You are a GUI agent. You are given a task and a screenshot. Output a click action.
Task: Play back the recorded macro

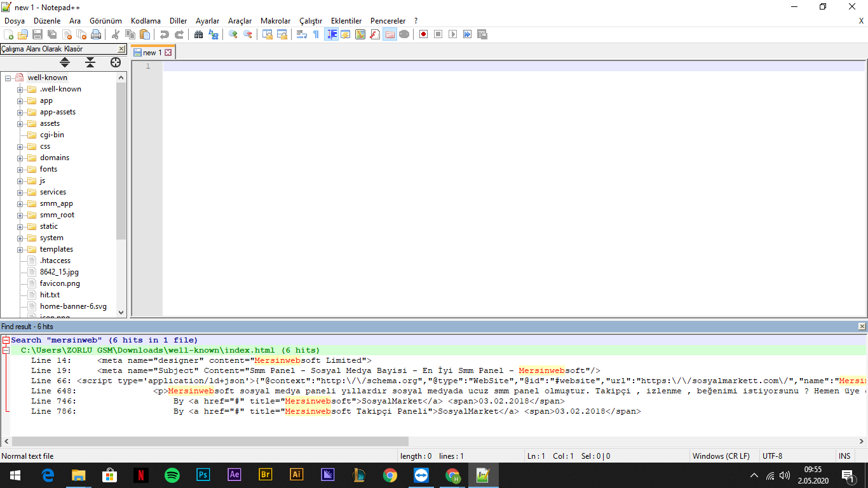[453, 34]
